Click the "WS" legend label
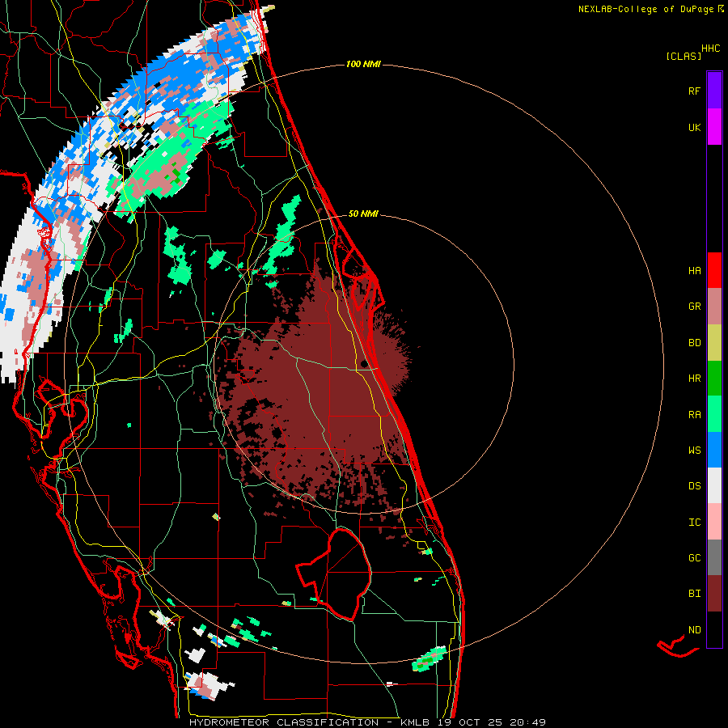Image resolution: width=728 pixels, height=728 pixels. pyautogui.click(x=694, y=450)
